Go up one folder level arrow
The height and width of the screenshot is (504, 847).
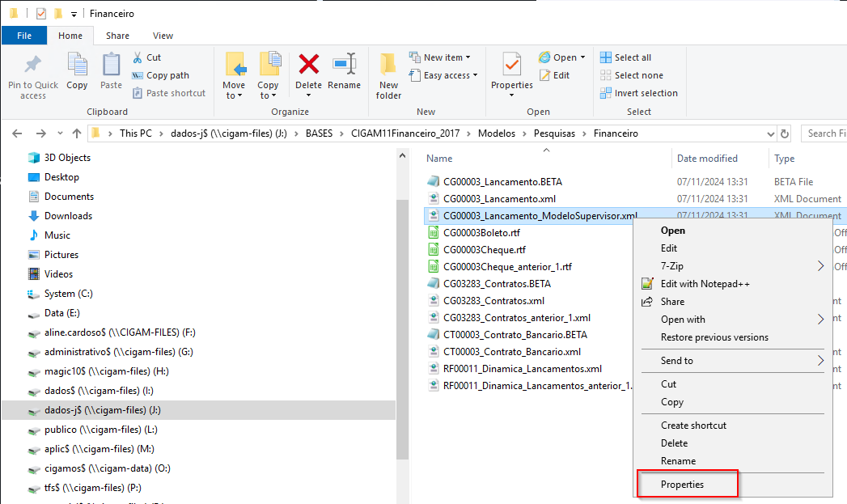point(77,133)
